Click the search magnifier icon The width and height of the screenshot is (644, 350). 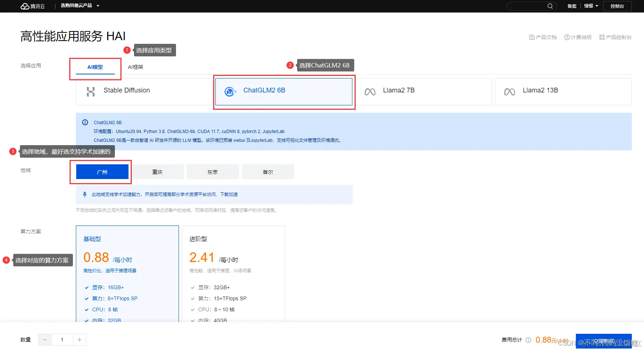550,6
